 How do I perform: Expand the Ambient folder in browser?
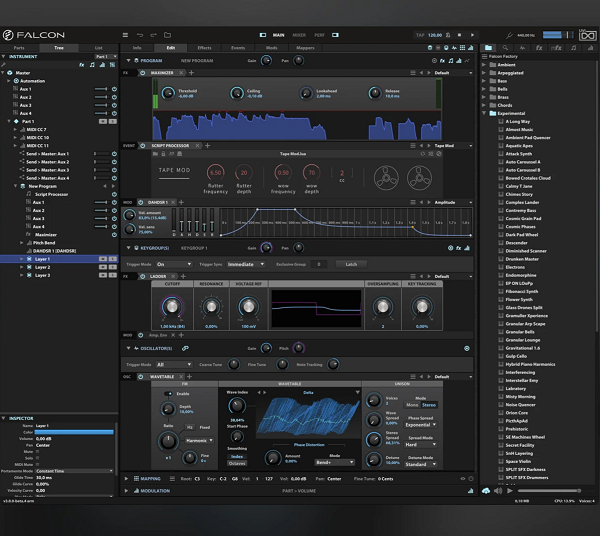click(484, 65)
